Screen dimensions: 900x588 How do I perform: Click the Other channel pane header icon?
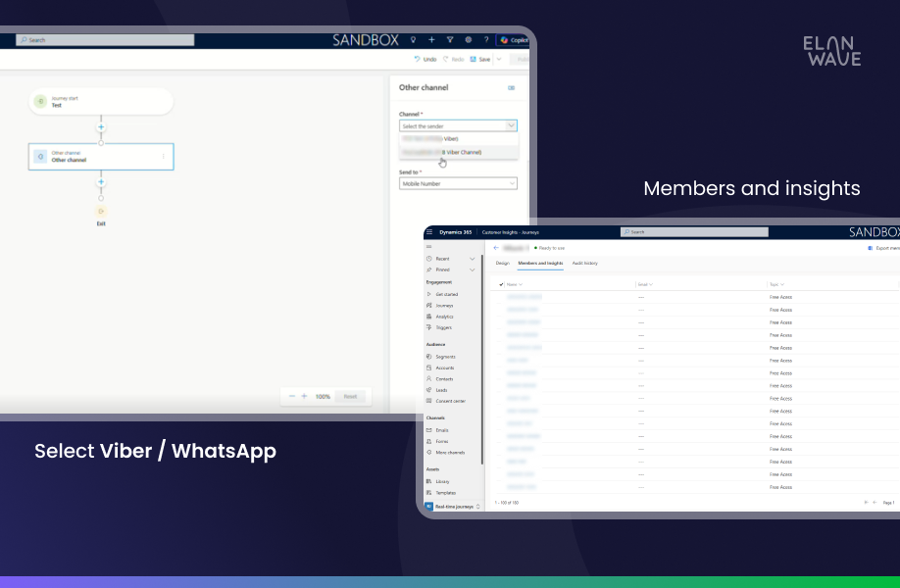[512, 88]
